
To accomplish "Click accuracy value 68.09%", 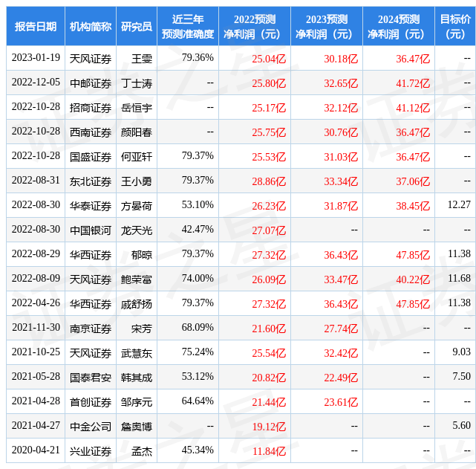I will pos(198,328).
